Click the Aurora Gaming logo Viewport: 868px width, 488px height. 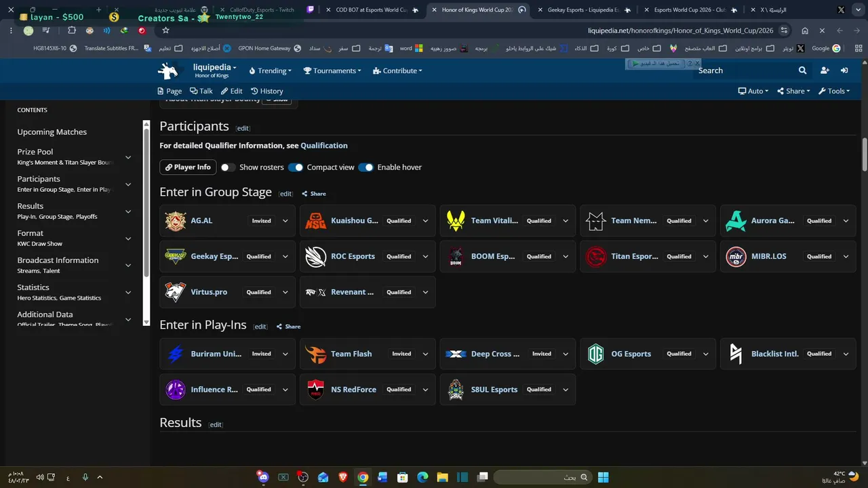coord(736,221)
